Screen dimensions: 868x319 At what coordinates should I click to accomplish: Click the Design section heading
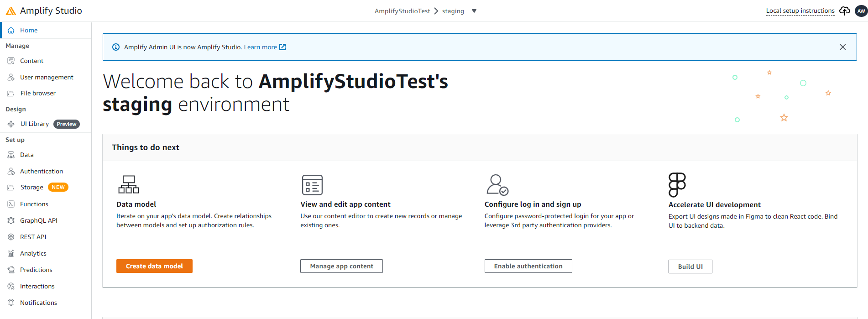pyautogui.click(x=16, y=109)
